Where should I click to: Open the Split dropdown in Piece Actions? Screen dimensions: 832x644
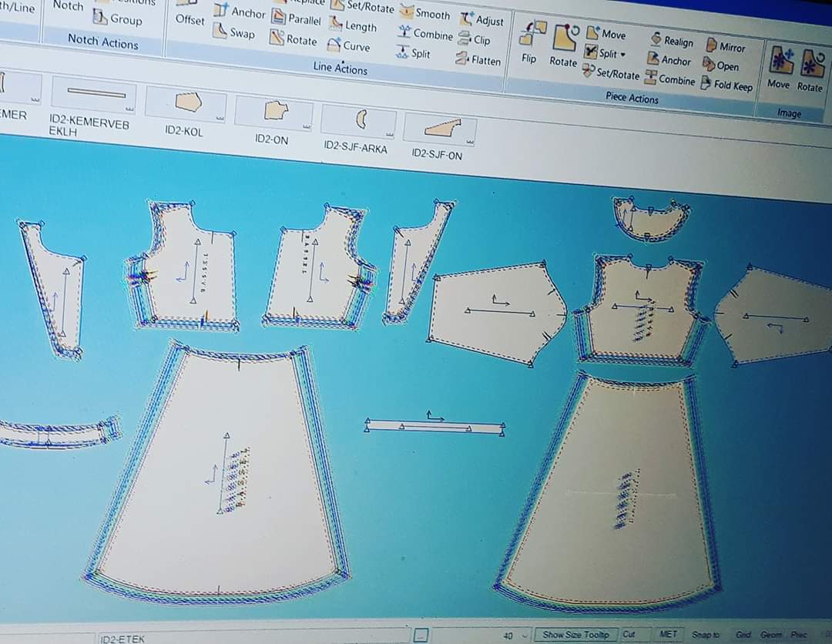point(623,55)
